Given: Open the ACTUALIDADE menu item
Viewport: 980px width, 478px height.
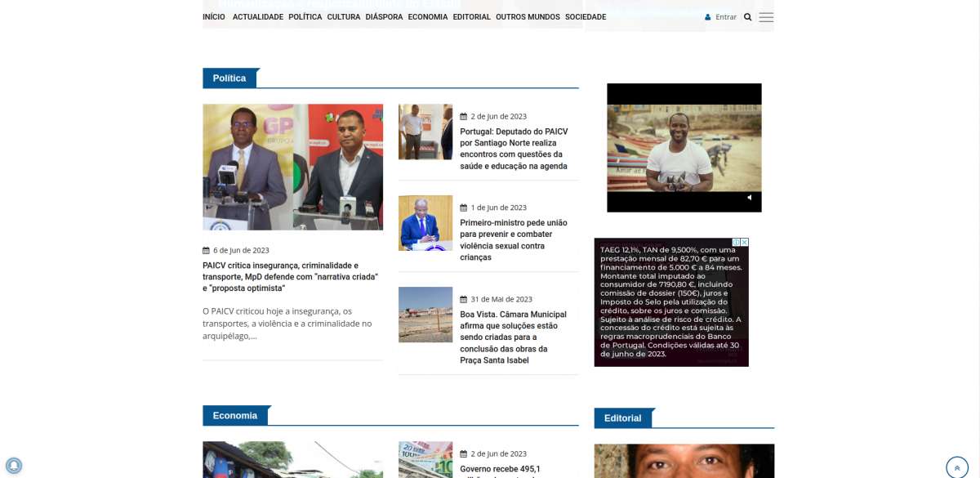Looking at the screenshot, I should click(x=258, y=17).
